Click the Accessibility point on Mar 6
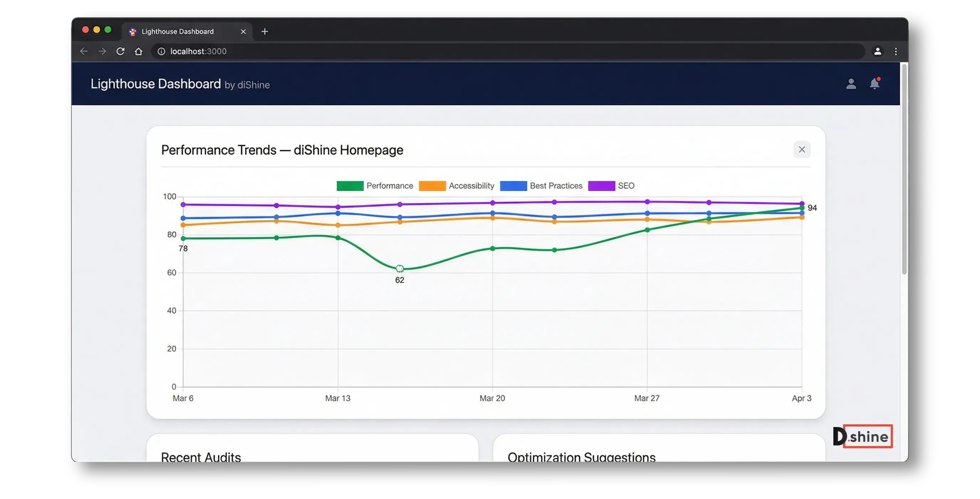980x499 pixels. [x=183, y=225]
